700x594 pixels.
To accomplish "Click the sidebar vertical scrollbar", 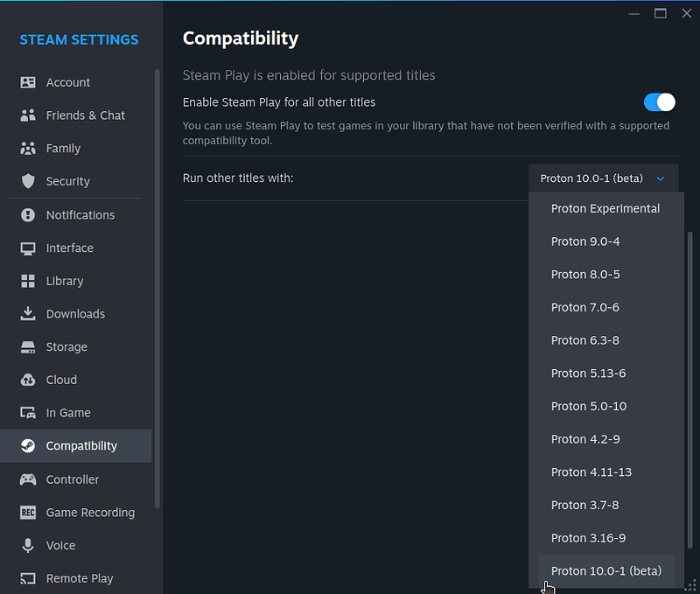I will [x=157, y=289].
